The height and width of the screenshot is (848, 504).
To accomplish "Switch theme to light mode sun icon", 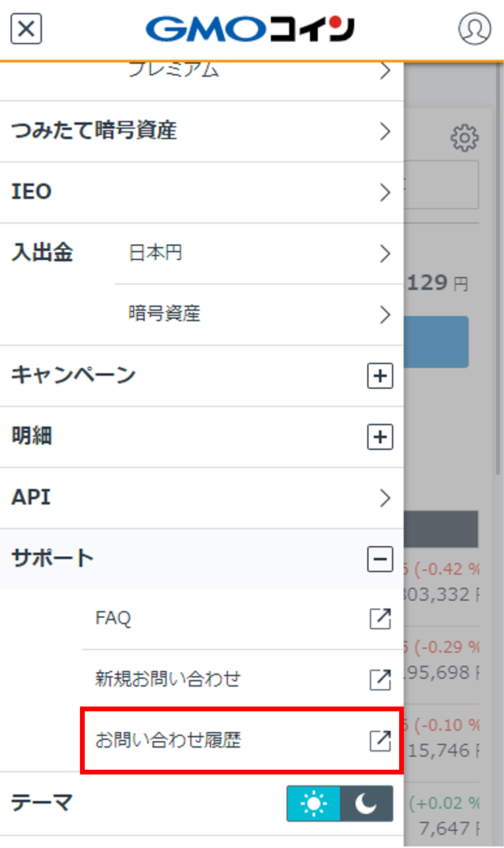I will 314,804.
